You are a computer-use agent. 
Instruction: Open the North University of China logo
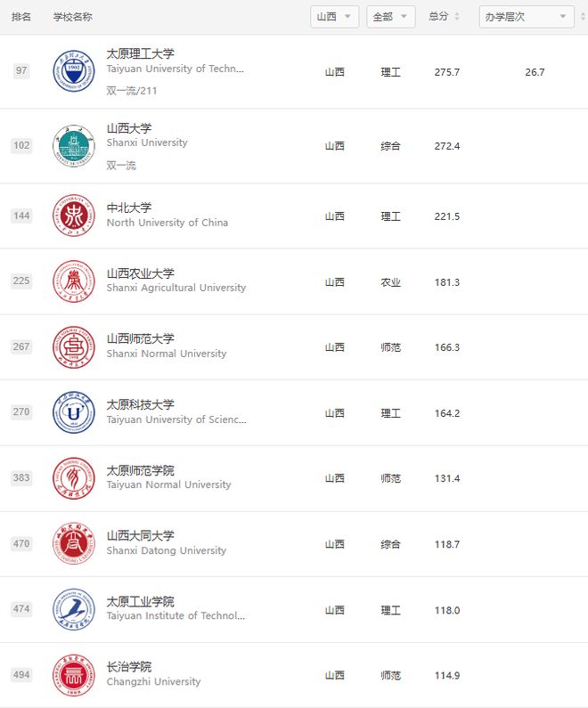point(74,216)
